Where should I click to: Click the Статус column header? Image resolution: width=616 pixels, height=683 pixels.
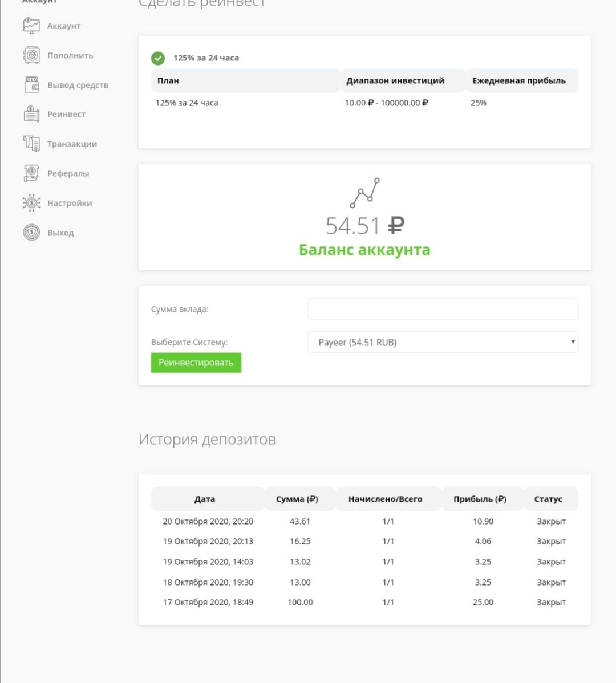tap(551, 499)
